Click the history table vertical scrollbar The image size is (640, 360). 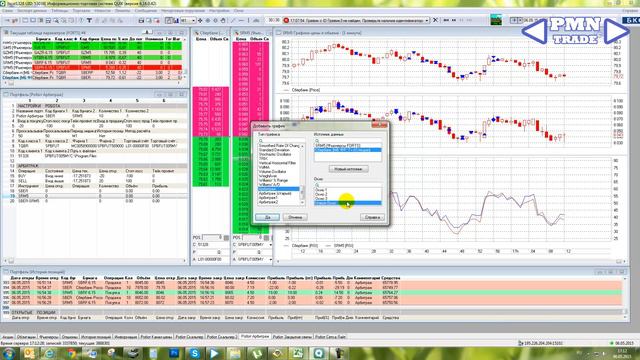click(625, 297)
